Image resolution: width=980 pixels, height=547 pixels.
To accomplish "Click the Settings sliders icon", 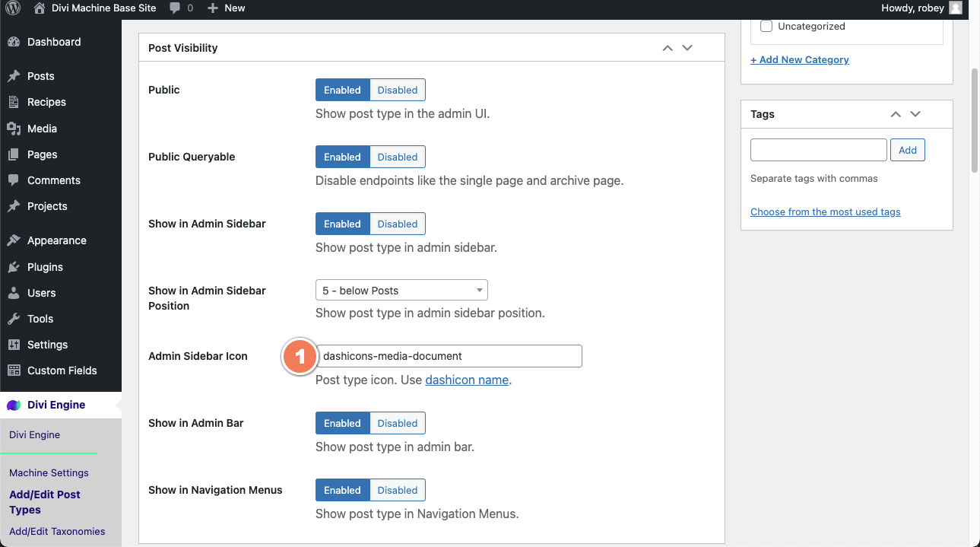I will pyautogui.click(x=14, y=345).
